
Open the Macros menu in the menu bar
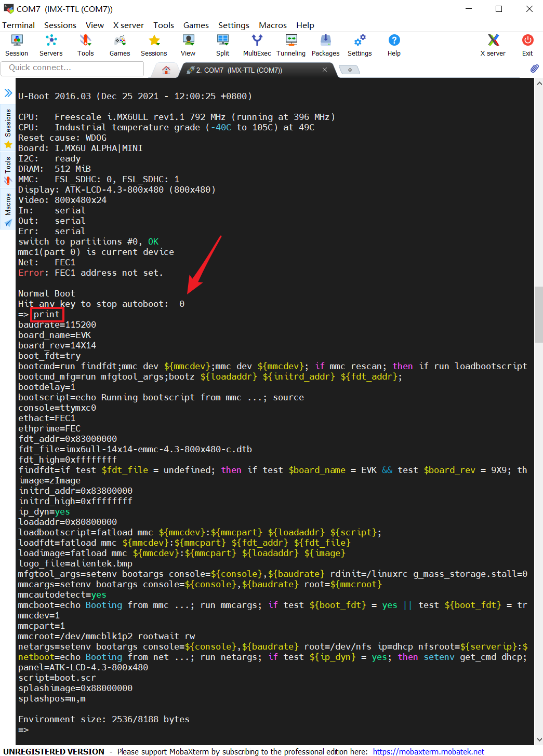(273, 25)
